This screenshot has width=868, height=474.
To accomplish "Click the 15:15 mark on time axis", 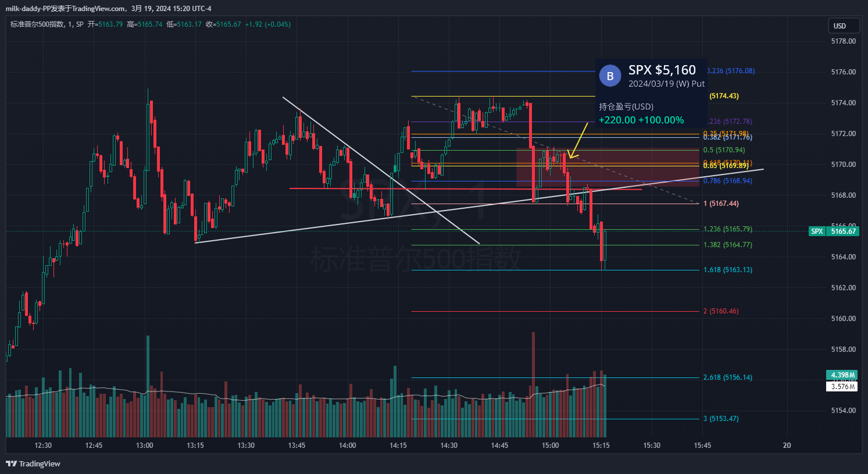I will click(601, 446).
